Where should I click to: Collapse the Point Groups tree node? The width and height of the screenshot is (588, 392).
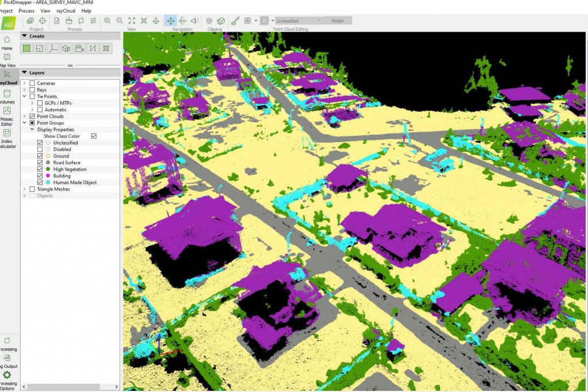pyautogui.click(x=24, y=123)
